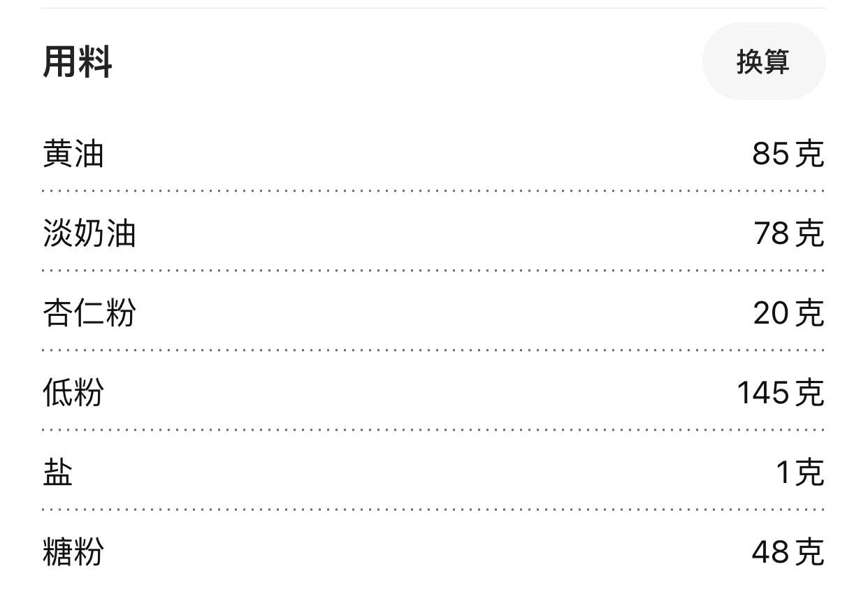Click the dotted separator below 黄油

434,190
